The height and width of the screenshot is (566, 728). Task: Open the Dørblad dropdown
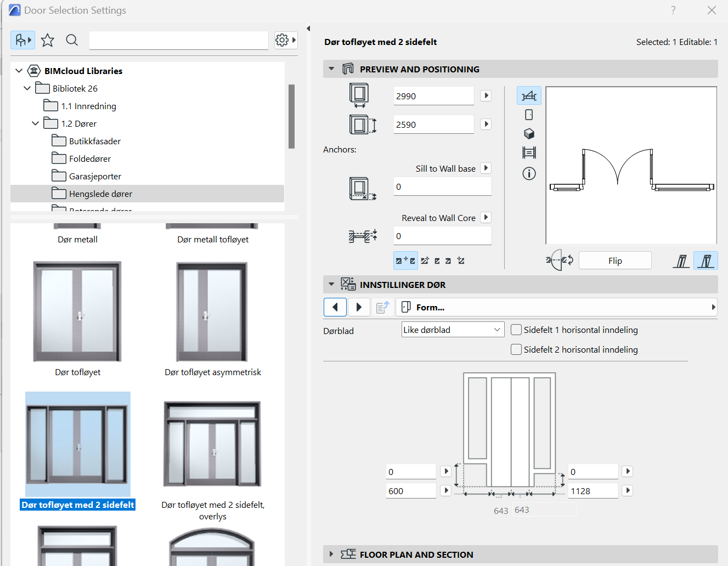[453, 330]
